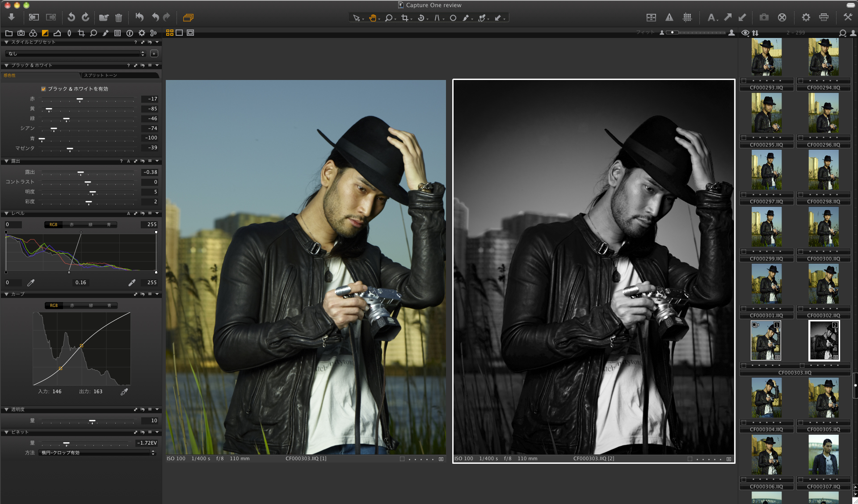Disable the ブラック＆ホワイトを有効 checkbox
The width and height of the screenshot is (858, 504).
point(43,89)
